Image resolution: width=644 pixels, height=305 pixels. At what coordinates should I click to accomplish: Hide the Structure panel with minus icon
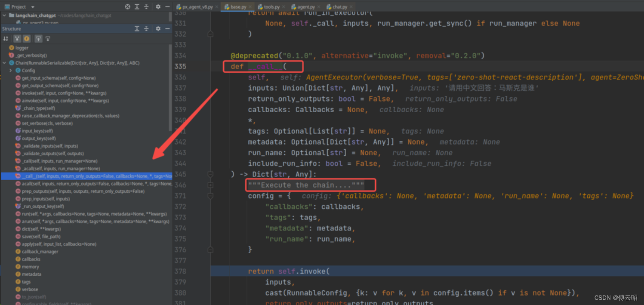[x=167, y=28]
